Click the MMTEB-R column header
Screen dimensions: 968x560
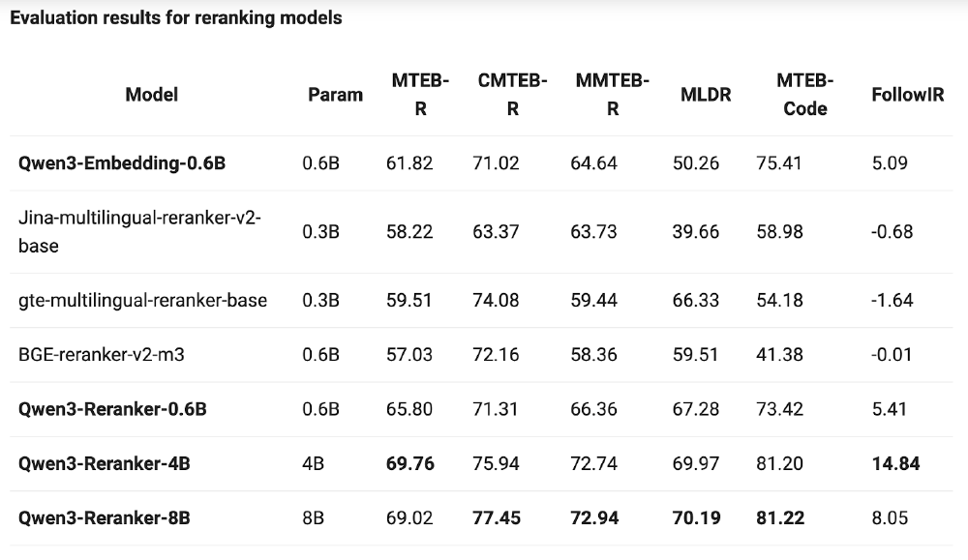(612, 95)
